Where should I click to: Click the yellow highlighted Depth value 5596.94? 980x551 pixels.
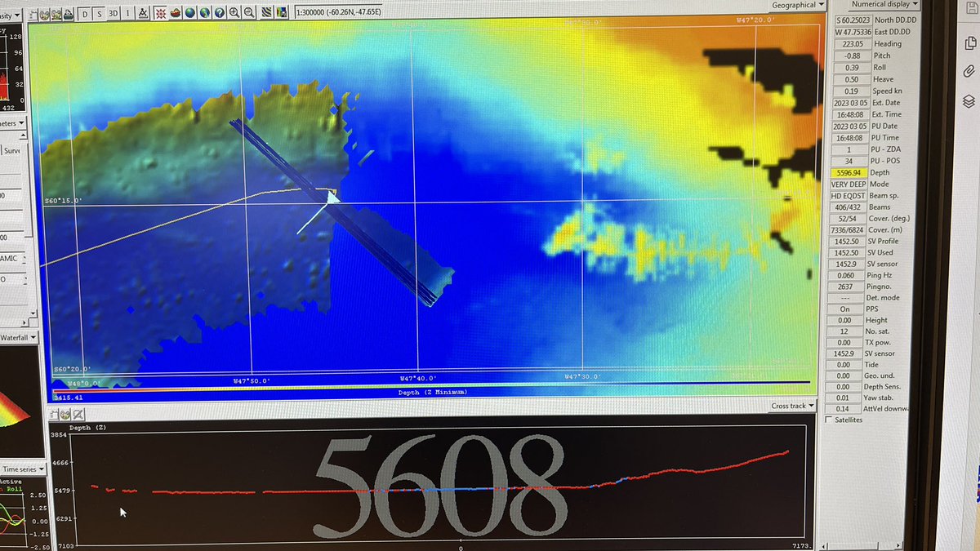coord(848,172)
